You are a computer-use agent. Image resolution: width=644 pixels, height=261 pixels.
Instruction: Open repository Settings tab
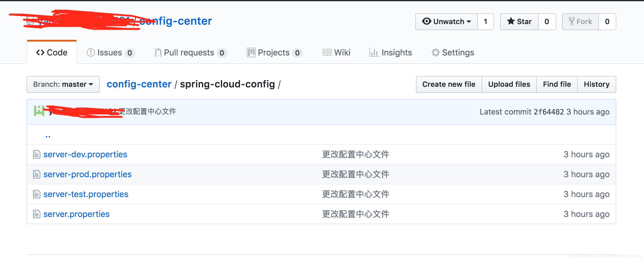[x=453, y=52]
